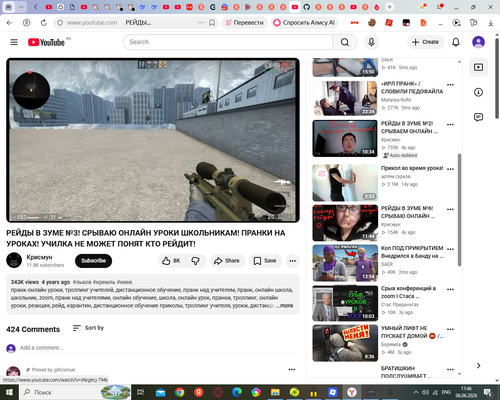Screen dimensions: 500x400
Task: Open the sidebar info panel icon
Action: click(478, 92)
